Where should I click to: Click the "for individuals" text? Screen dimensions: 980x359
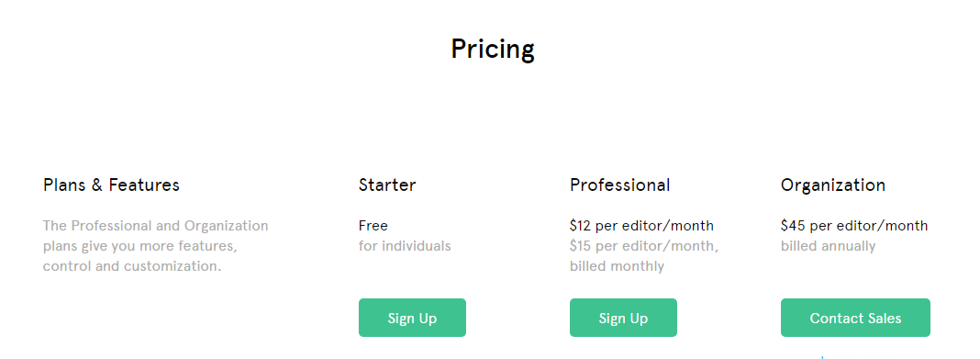(x=405, y=246)
